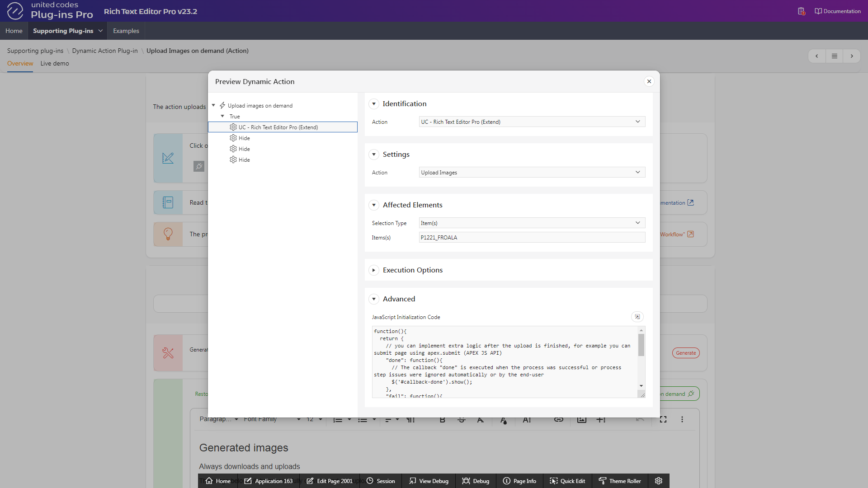Screen dimensions: 868x488
Task: Collapse the Advanced section
Action: (374, 299)
